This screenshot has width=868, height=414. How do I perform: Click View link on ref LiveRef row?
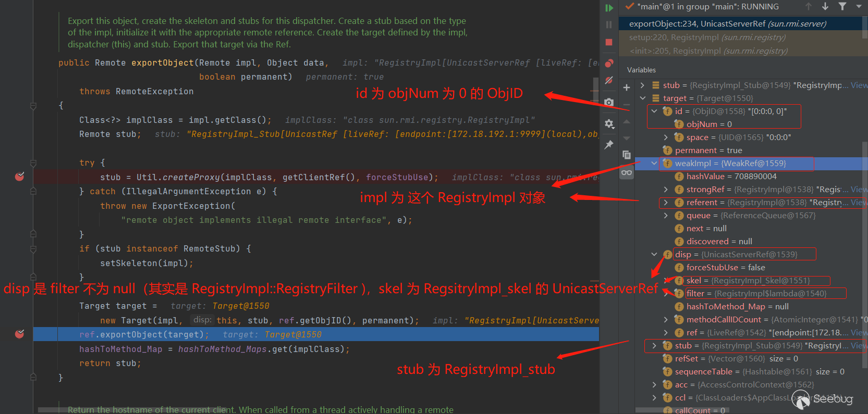pyautogui.click(x=859, y=332)
